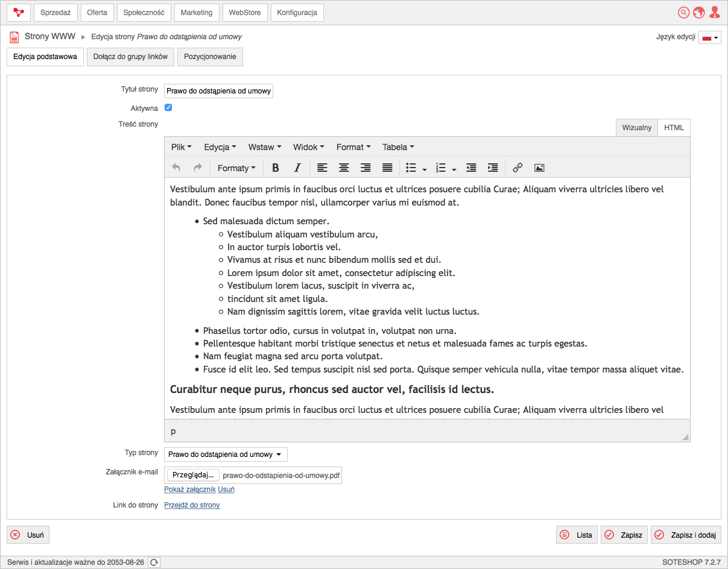Open the Społeczność top menu
The image size is (728, 569).
pyautogui.click(x=144, y=12)
